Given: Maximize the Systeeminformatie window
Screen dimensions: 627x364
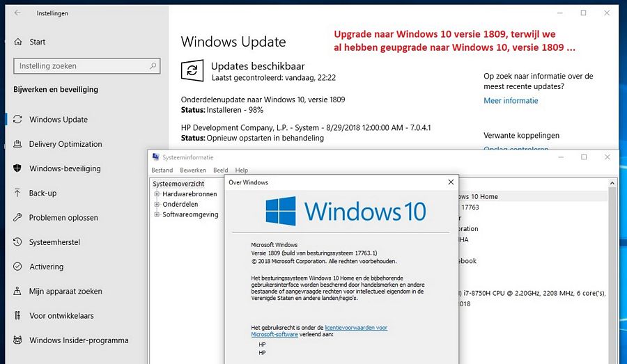Looking at the screenshot, I should [584, 157].
